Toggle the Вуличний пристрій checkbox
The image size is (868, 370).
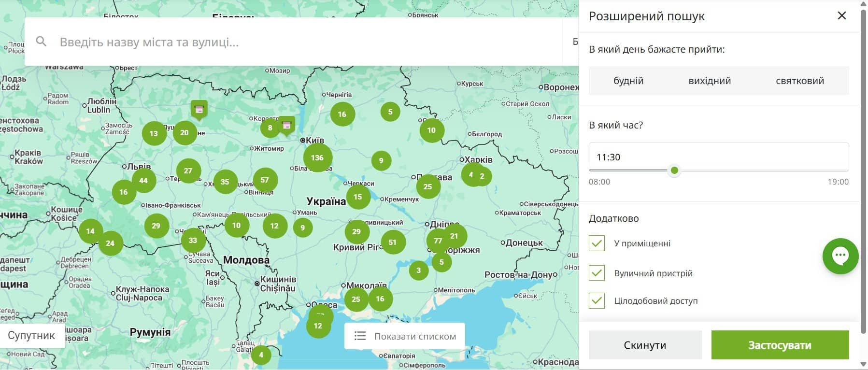[x=597, y=273]
